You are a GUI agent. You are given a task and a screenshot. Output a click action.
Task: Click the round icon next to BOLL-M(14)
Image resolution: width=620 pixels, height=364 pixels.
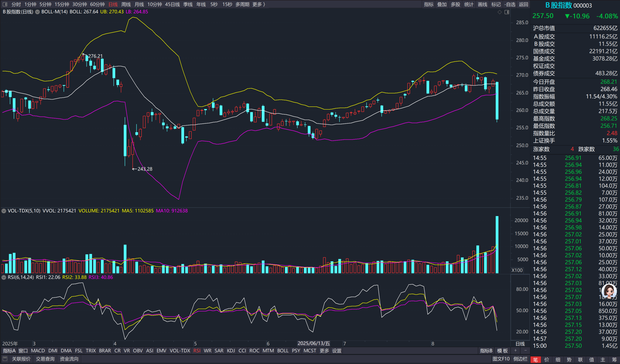[x=37, y=12]
